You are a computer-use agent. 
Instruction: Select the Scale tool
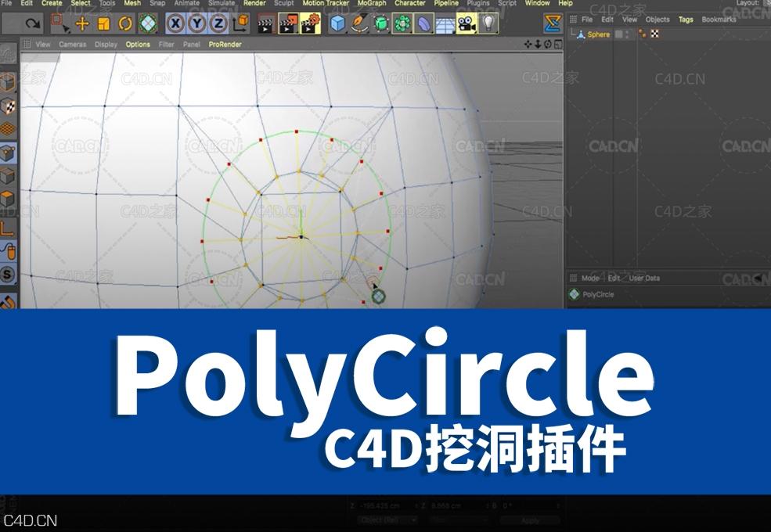click(105, 24)
